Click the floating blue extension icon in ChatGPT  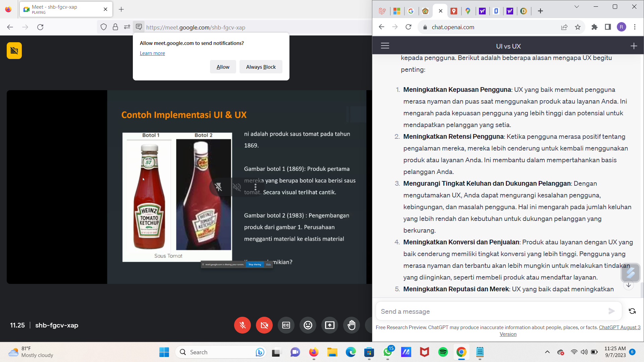pyautogui.click(x=631, y=273)
